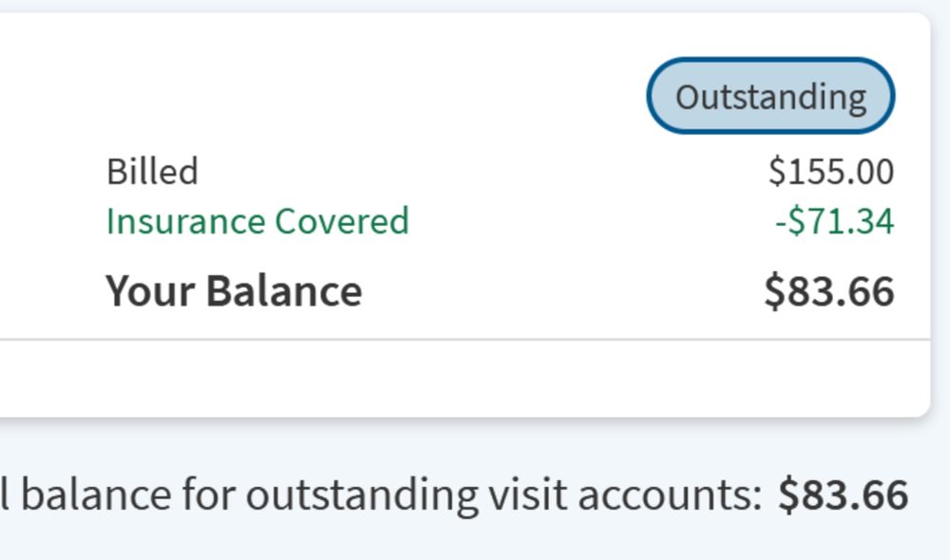
Task: Click the rounded Outstanding pill control
Action: click(x=769, y=95)
